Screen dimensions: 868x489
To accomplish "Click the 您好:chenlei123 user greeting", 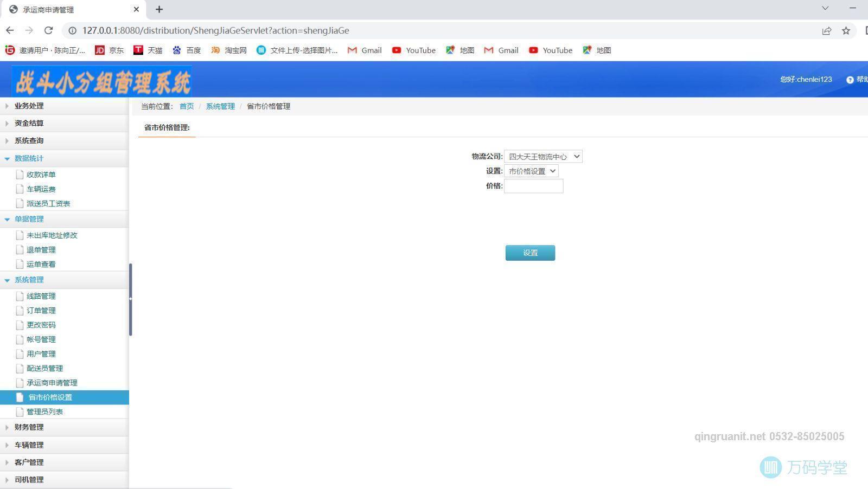I will click(x=806, y=80).
